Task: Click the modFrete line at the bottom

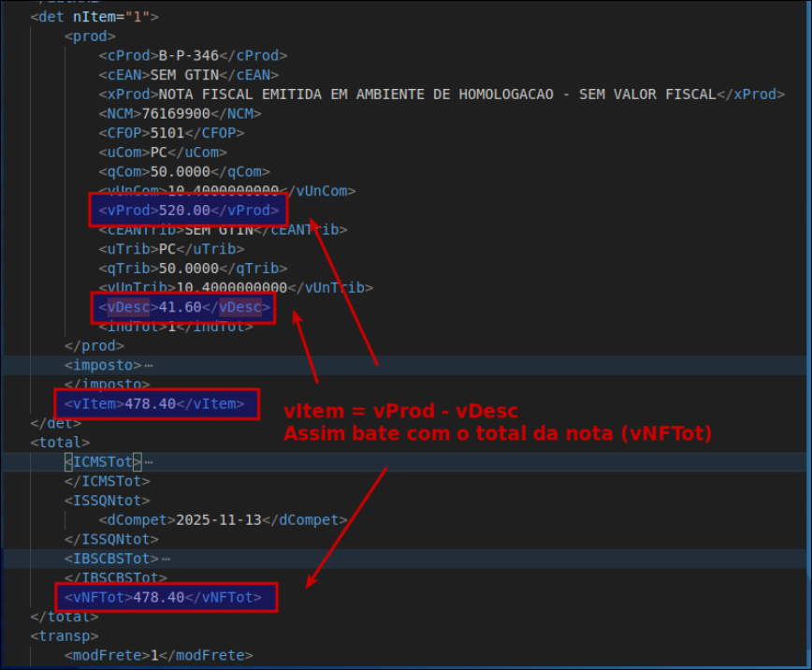Action: (158, 656)
